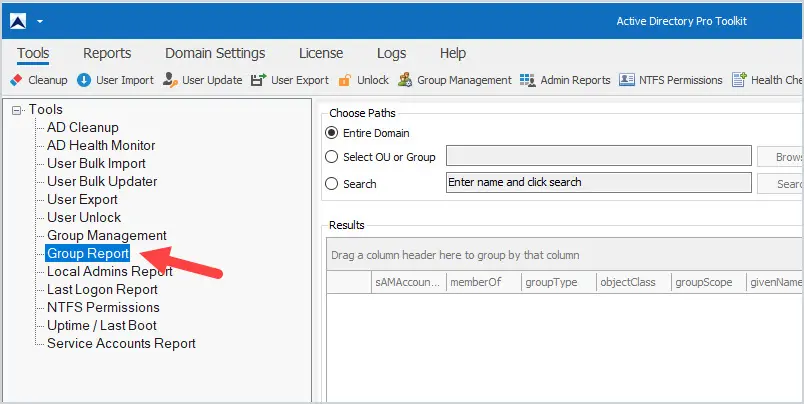804x404 pixels.
Task: Click the User Import download icon
Action: pyautogui.click(x=84, y=80)
